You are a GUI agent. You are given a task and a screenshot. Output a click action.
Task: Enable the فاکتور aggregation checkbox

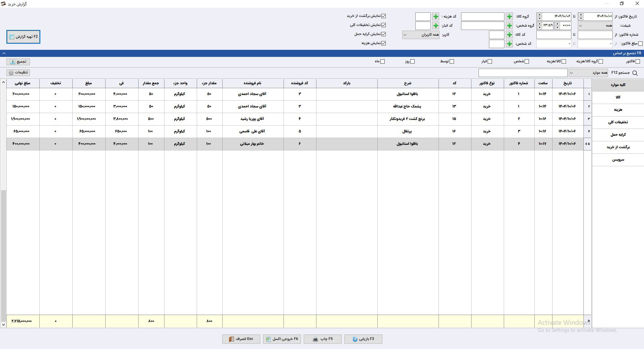[638, 61]
